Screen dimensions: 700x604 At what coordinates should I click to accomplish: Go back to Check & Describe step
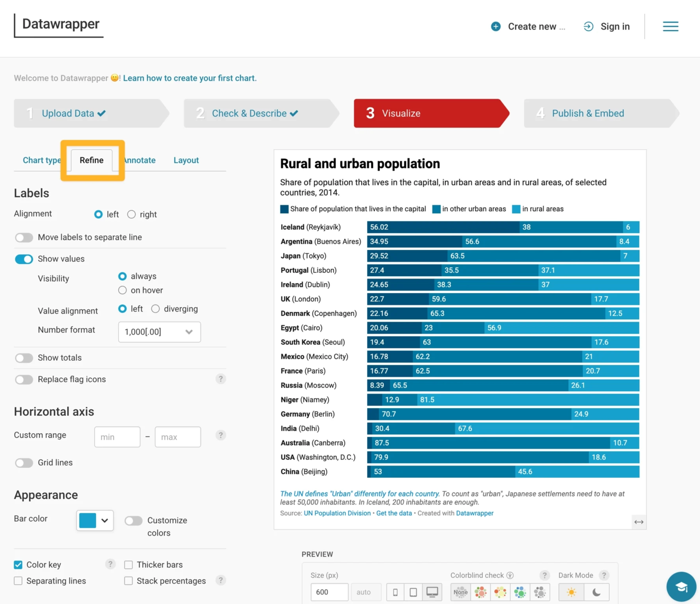[261, 113]
